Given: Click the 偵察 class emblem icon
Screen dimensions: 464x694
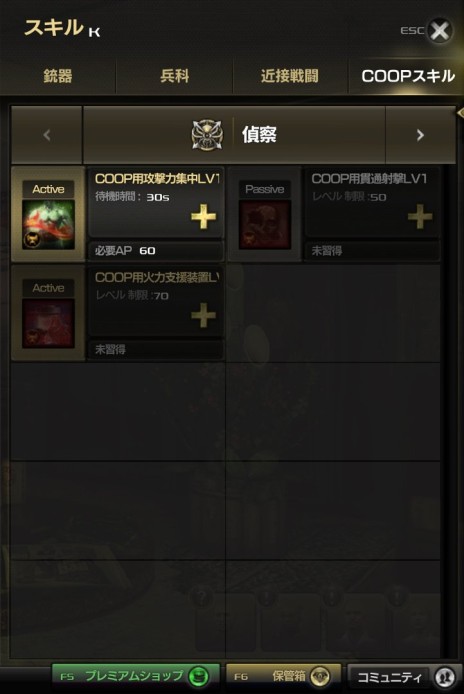Looking at the screenshot, I should (x=208, y=135).
